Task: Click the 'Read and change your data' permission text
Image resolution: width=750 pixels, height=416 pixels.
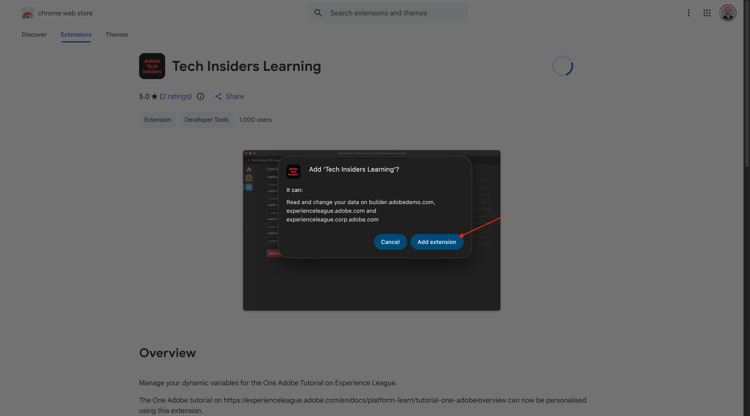Action: (361, 211)
